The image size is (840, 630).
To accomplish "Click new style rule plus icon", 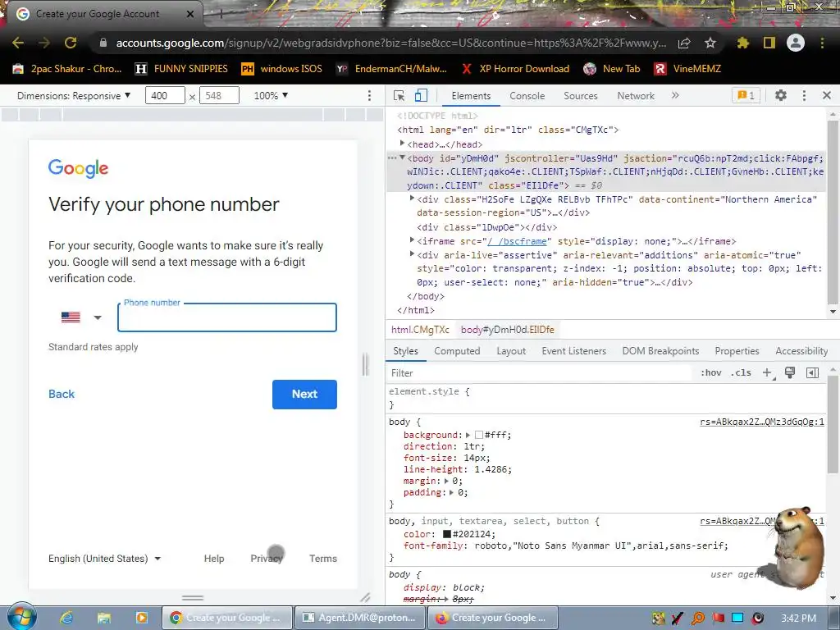I will tap(767, 373).
